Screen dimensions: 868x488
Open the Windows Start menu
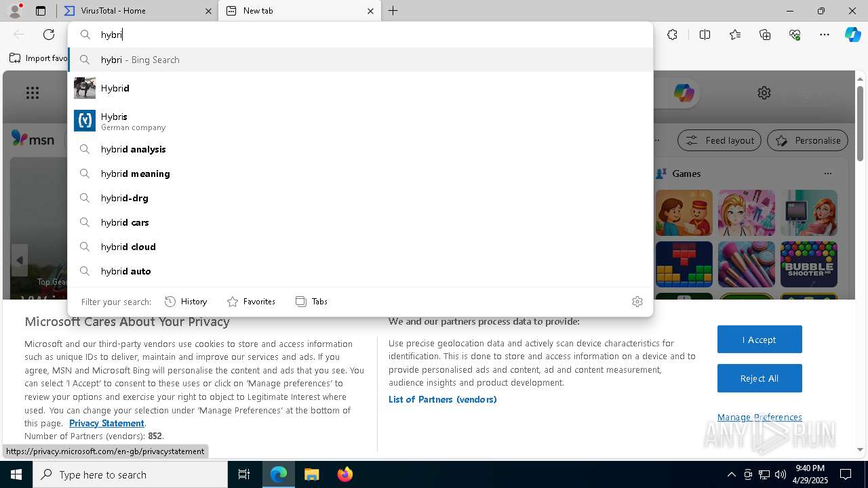coord(16,474)
